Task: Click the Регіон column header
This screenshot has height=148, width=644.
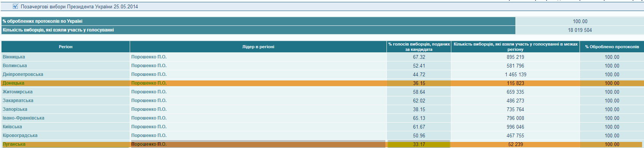Action: (66, 47)
